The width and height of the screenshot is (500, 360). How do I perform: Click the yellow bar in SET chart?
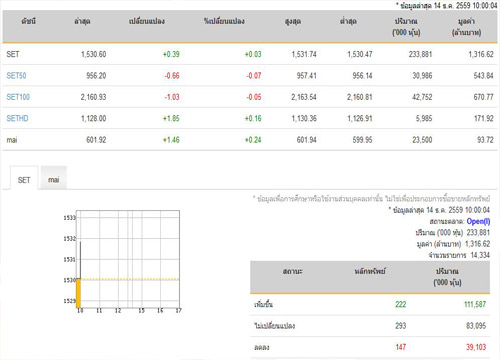click(79, 293)
